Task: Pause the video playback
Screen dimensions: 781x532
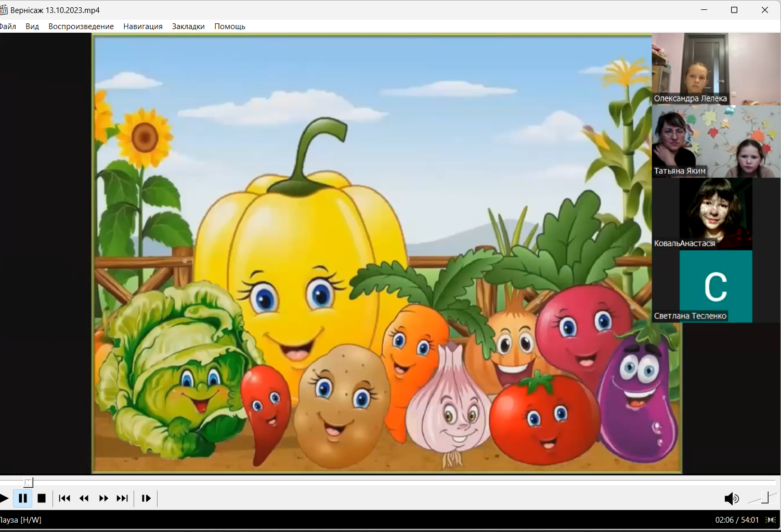Action: point(23,498)
